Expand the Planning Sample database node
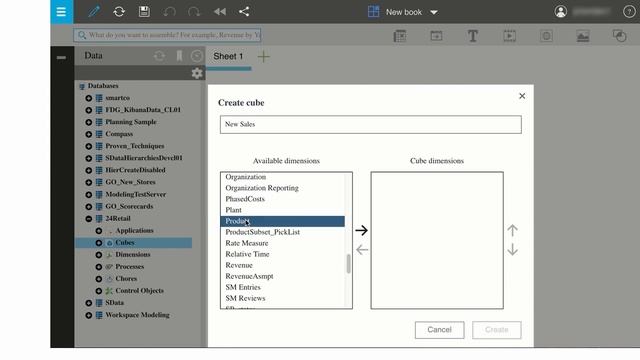640x360 pixels. pyautogui.click(x=89, y=122)
